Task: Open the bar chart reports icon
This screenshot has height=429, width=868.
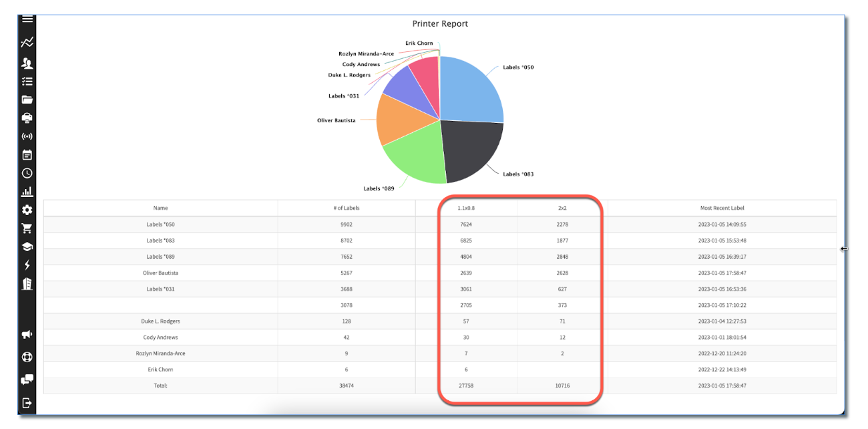Action: point(27,192)
